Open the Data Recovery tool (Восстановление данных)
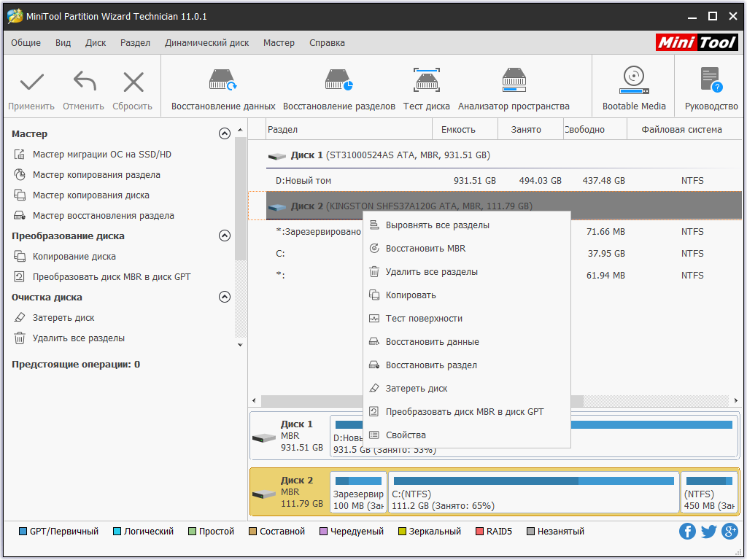The height and width of the screenshot is (560, 747). click(x=223, y=80)
